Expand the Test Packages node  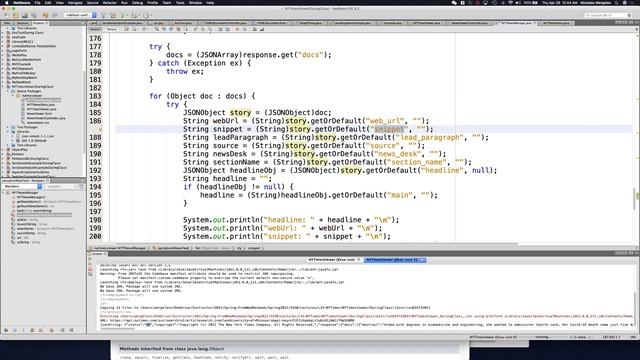[x=8, y=127]
